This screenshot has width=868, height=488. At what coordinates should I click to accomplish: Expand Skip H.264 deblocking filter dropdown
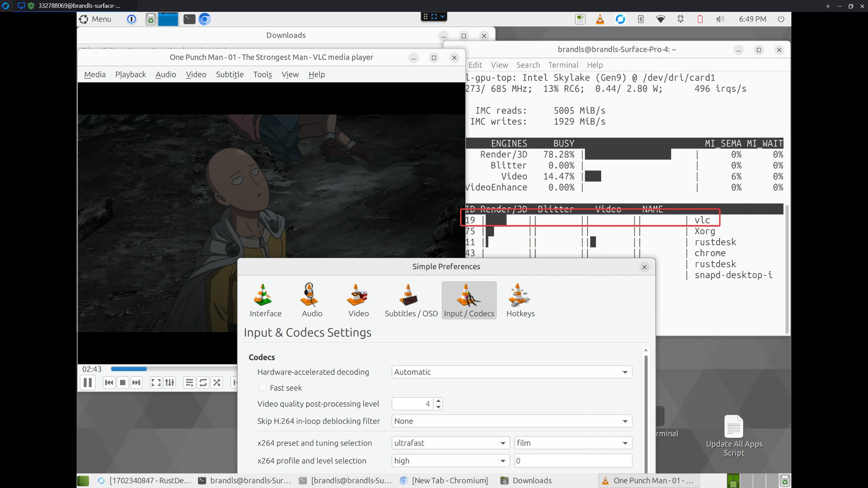point(511,421)
